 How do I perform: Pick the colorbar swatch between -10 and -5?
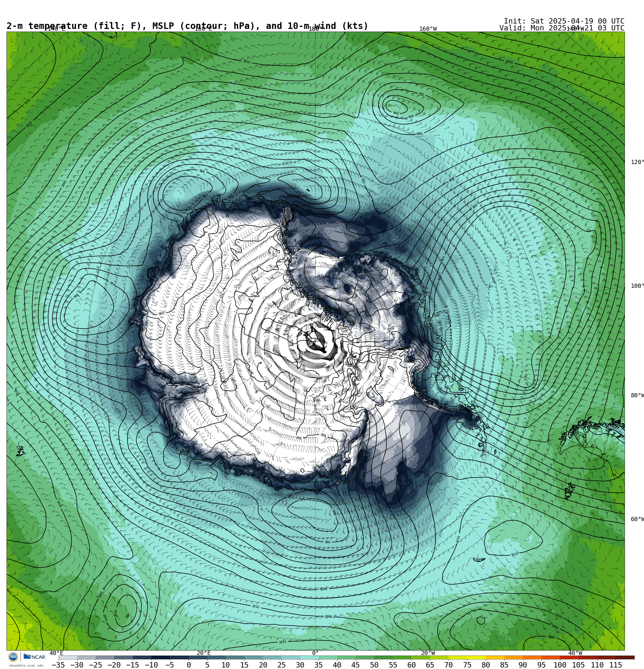click(x=160, y=657)
